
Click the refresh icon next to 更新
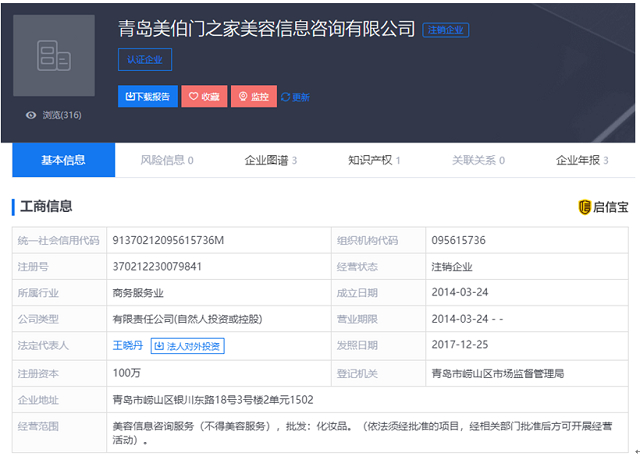[x=285, y=97]
